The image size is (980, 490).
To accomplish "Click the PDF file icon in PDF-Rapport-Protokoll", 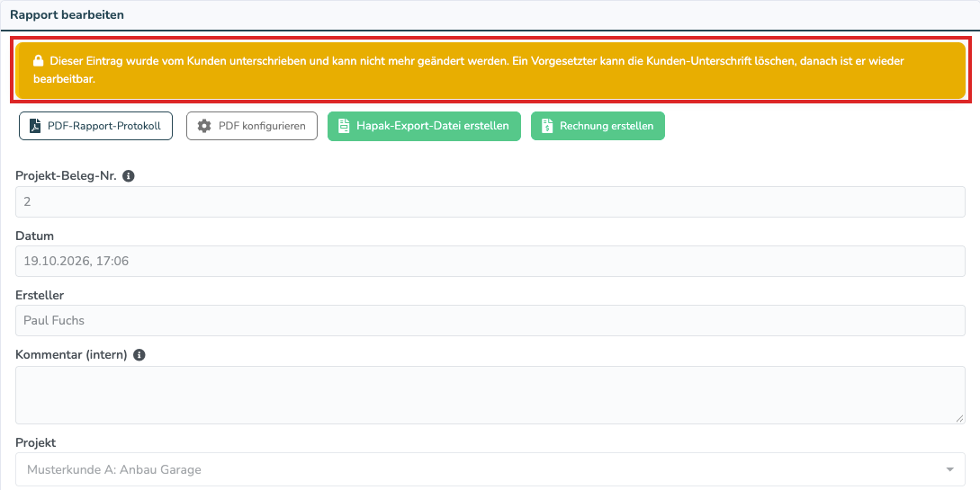I will pyautogui.click(x=36, y=126).
